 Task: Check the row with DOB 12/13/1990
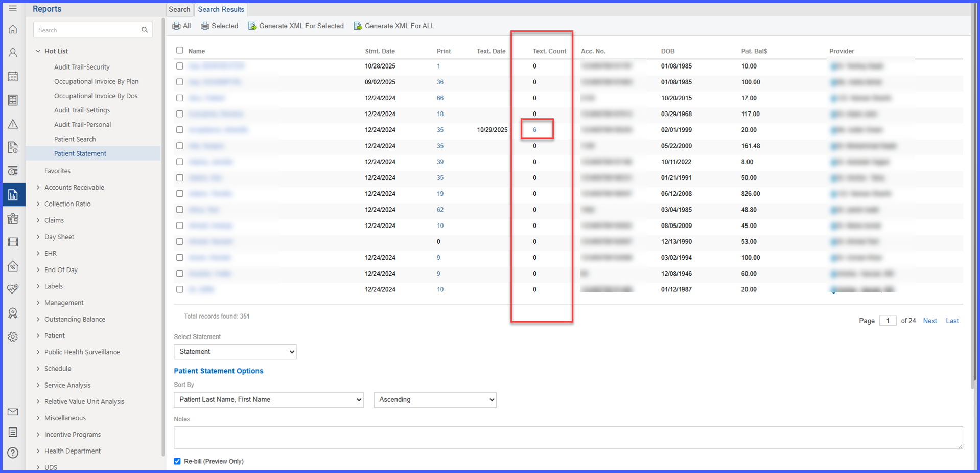pyautogui.click(x=180, y=241)
